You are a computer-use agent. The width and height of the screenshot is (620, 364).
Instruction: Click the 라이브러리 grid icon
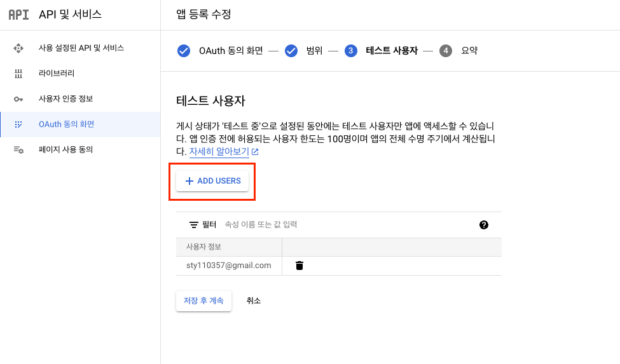click(18, 74)
